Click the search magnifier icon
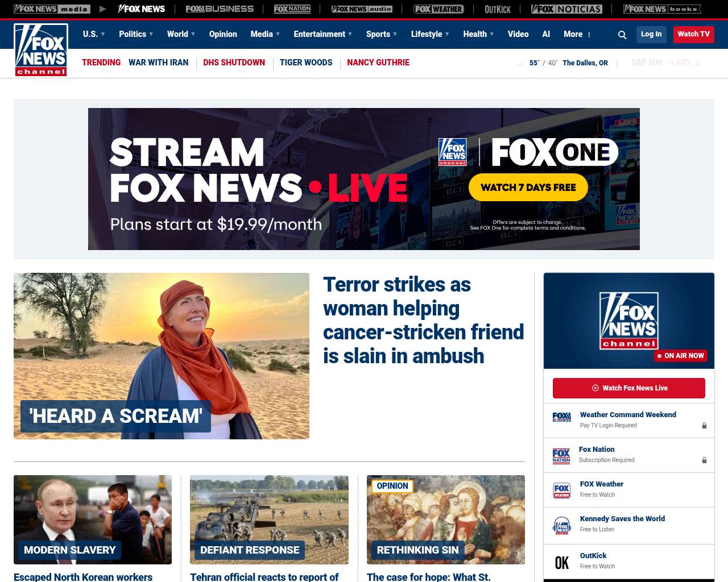 coord(622,35)
